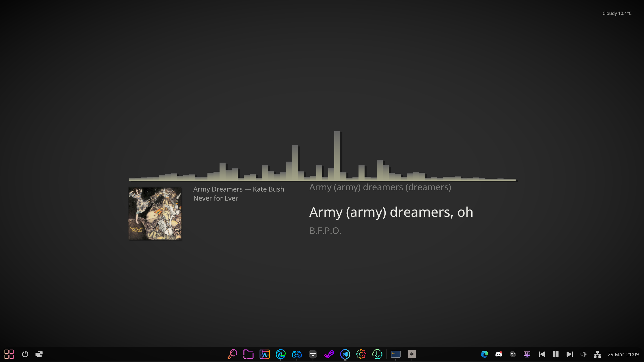This screenshot has width=644, height=362.
Task: Open the volume speaker tray icon
Action: tap(583, 354)
